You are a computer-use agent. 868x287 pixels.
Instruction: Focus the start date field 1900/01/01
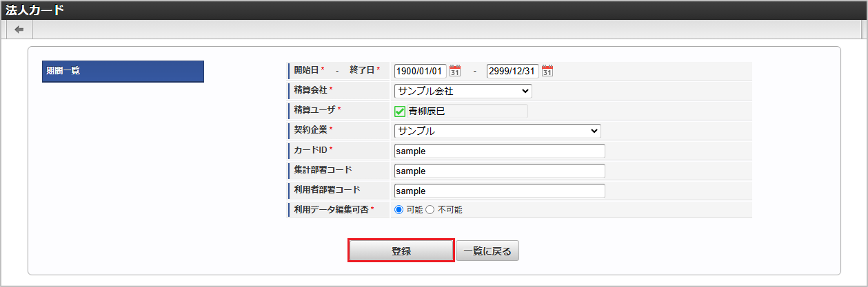coord(421,71)
